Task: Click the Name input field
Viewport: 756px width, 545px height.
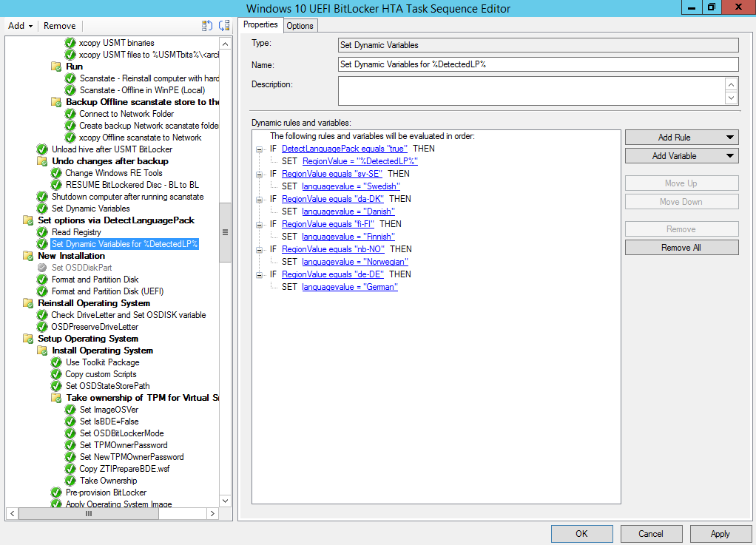Action: pos(538,64)
